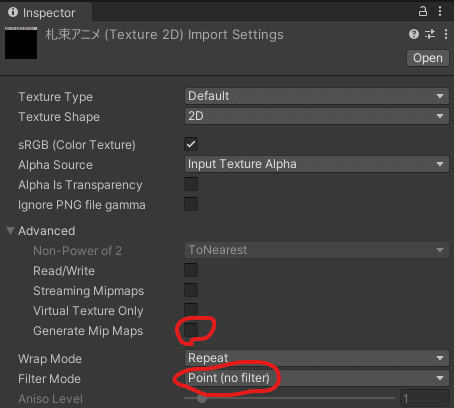Open the Filter Mode dropdown

point(317,378)
